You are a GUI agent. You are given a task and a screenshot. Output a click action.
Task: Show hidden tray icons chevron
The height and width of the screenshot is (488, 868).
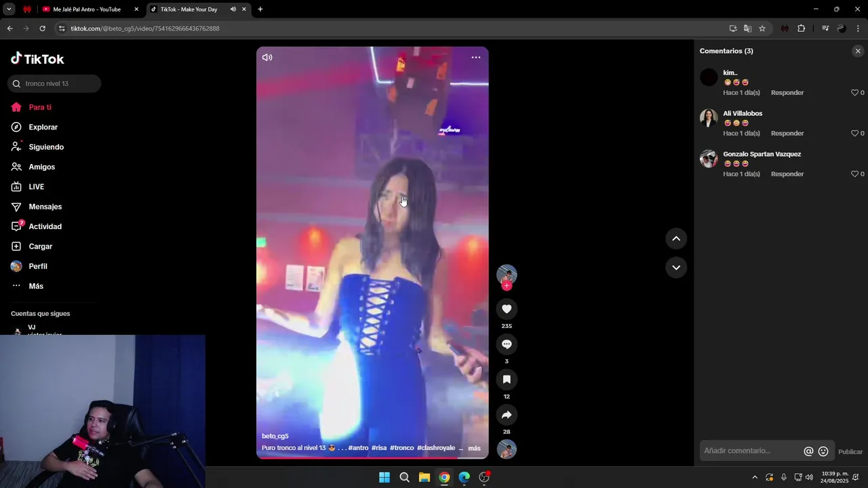pos(755,477)
